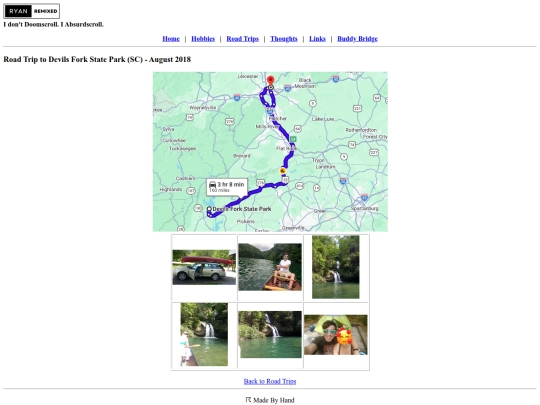Click the 'I don't Doomscroll' tagline
Viewport: 540px width, 405px height.
click(x=53, y=24)
